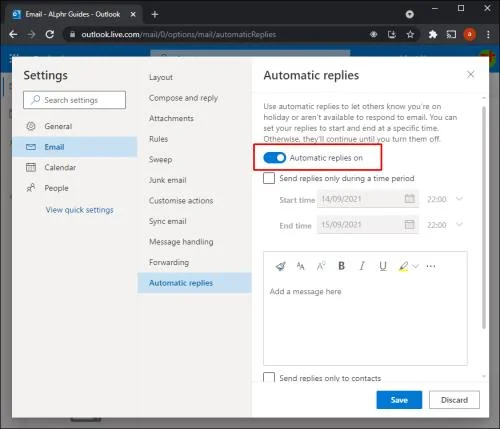
Task: Click the Start time calendar icon
Action: [409, 199]
